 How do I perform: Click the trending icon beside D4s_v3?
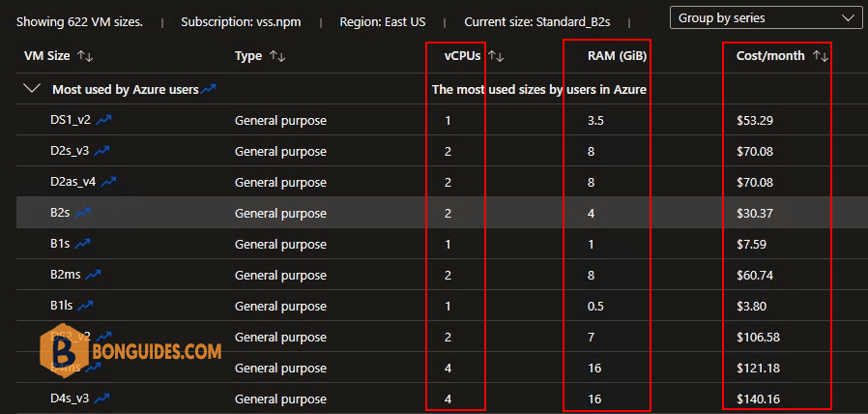point(101,399)
